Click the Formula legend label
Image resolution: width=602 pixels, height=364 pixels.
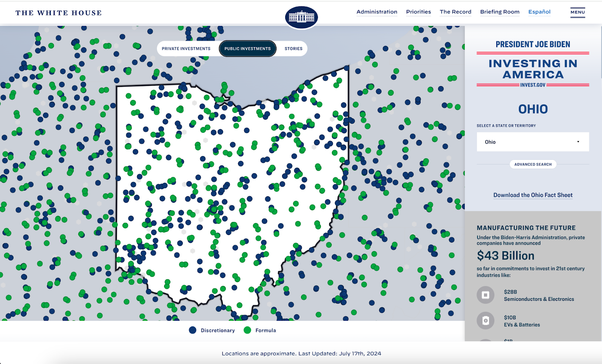coord(266,331)
